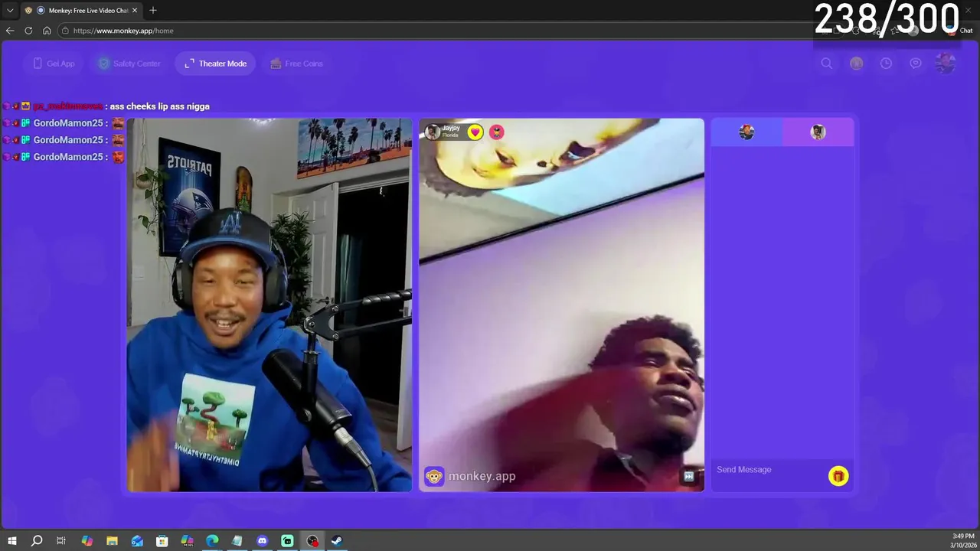Open Task View in the taskbar
This screenshot has width=980, height=551.
(x=61, y=541)
